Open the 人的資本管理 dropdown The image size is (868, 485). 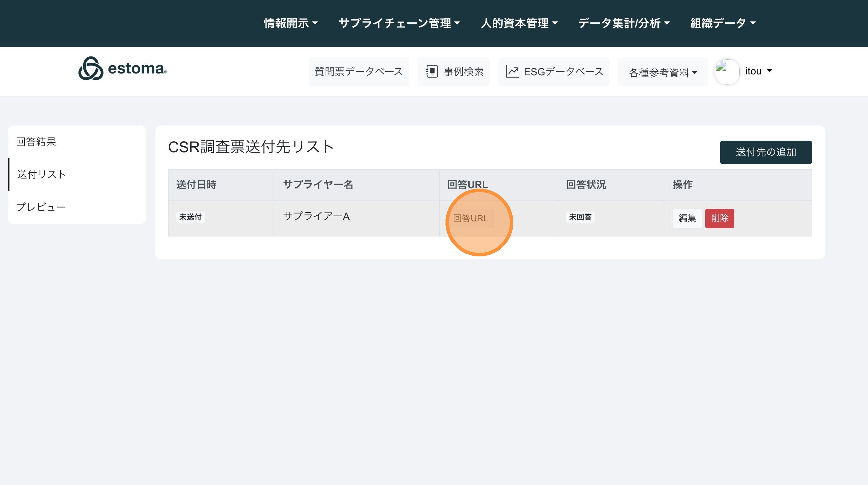click(519, 23)
